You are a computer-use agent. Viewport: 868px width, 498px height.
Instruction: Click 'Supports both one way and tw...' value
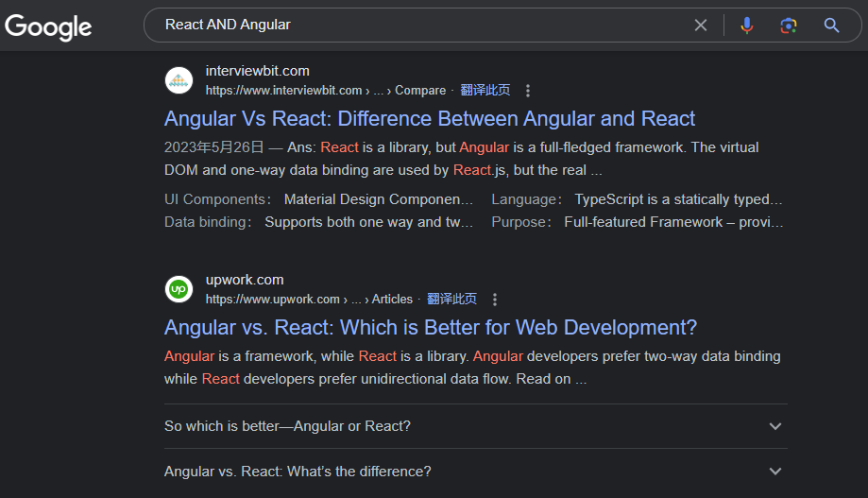[x=368, y=222]
